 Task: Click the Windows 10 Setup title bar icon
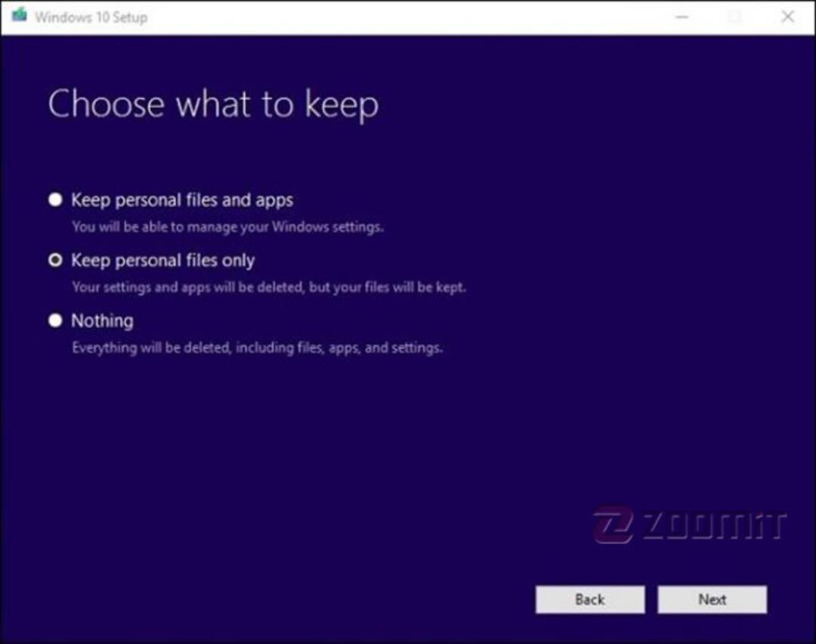click(x=19, y=15)
